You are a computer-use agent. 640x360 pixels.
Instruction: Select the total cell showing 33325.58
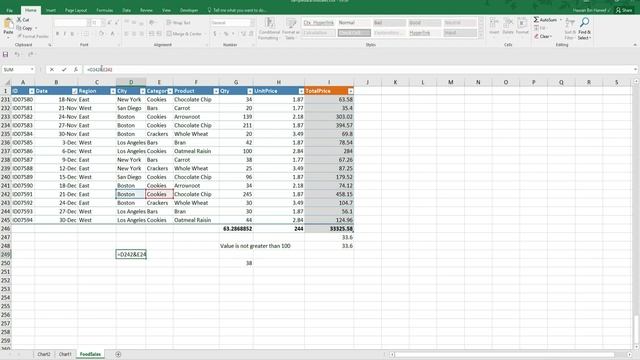[x=329, y=229]
